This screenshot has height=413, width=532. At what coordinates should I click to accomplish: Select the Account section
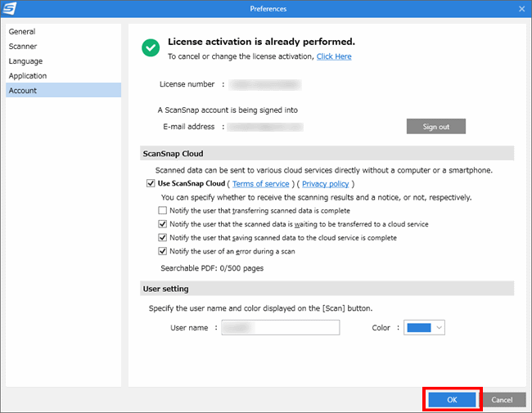tap(63, 90)
